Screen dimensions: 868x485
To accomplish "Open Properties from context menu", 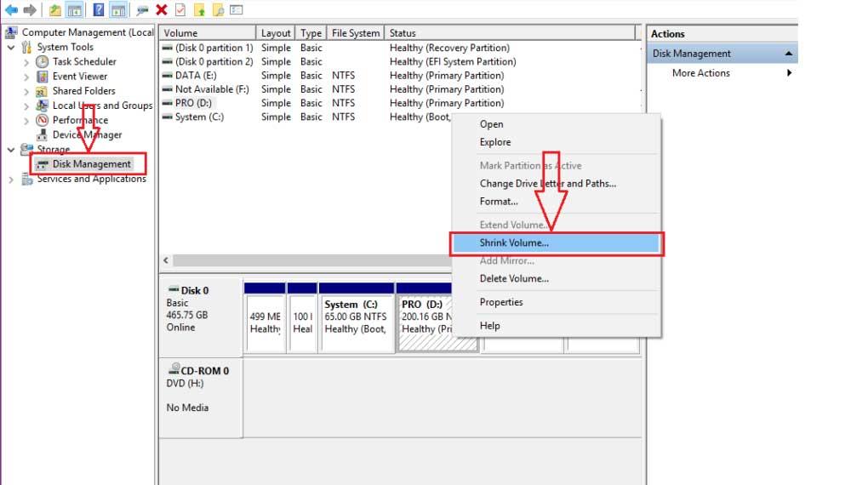I will click(x=557, y=302).
